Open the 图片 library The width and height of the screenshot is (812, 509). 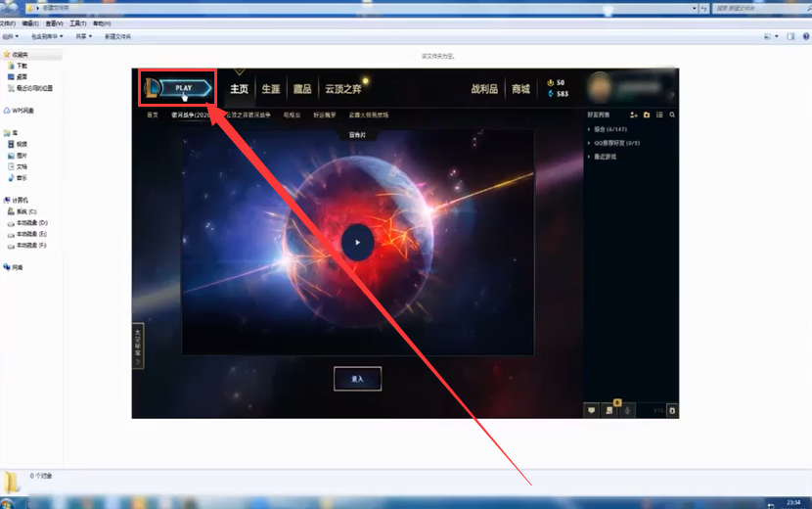pos(22,156)
